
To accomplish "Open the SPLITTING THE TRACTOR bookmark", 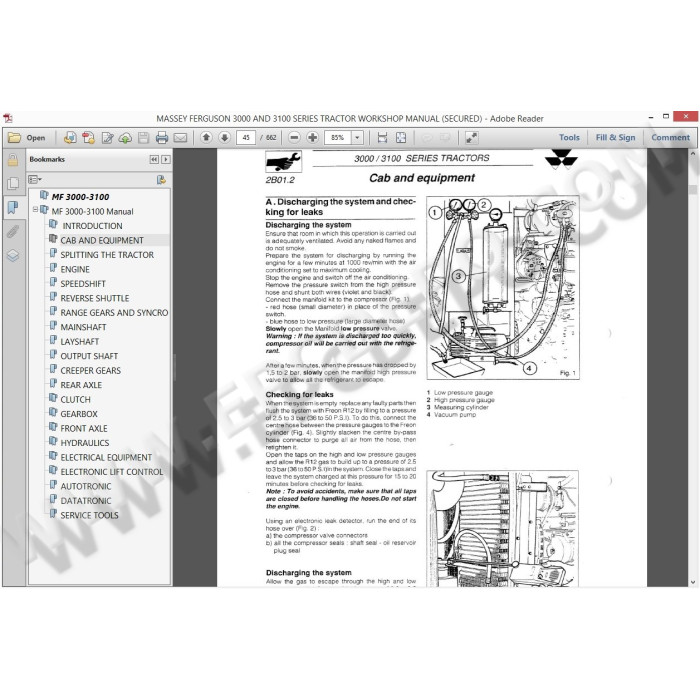I will 107,255.
